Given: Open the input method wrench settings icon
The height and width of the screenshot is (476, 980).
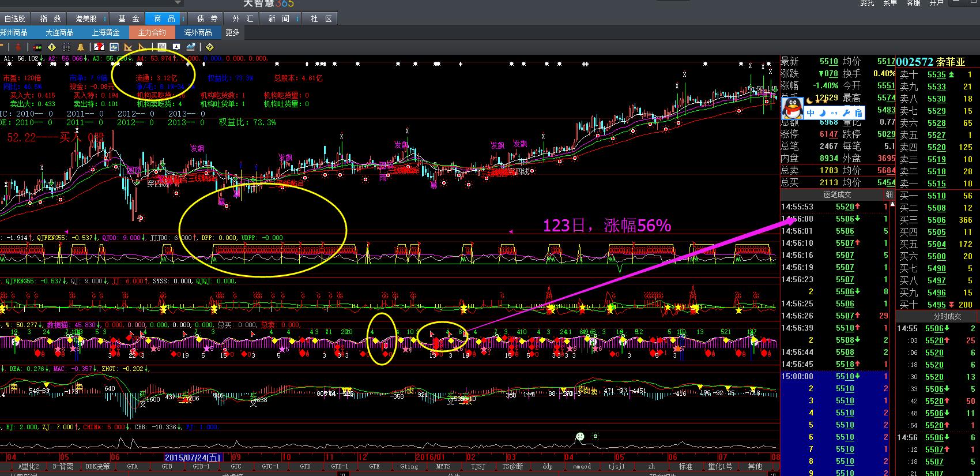Looking at the screenshot, I should [x=846, y=113].
